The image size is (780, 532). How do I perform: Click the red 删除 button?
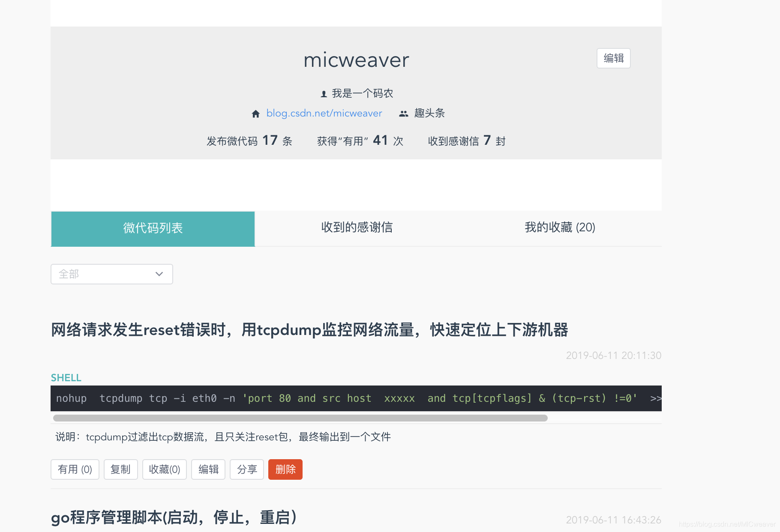[x=285, y=469]
